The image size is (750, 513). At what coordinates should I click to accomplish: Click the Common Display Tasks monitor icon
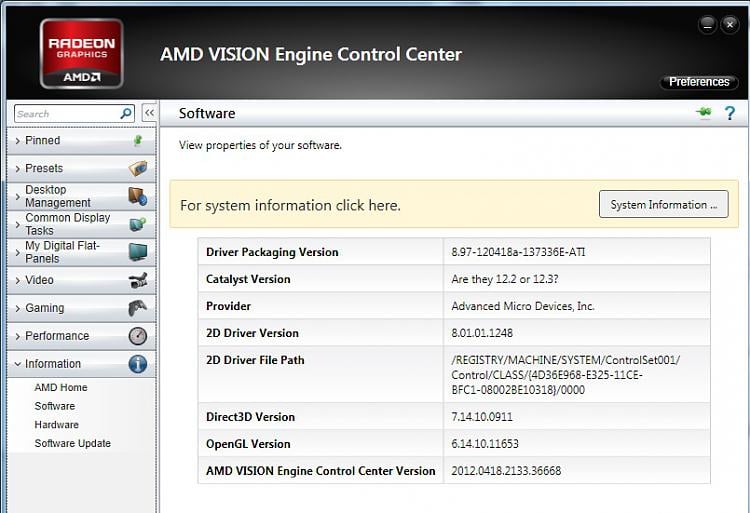[138, 224]
